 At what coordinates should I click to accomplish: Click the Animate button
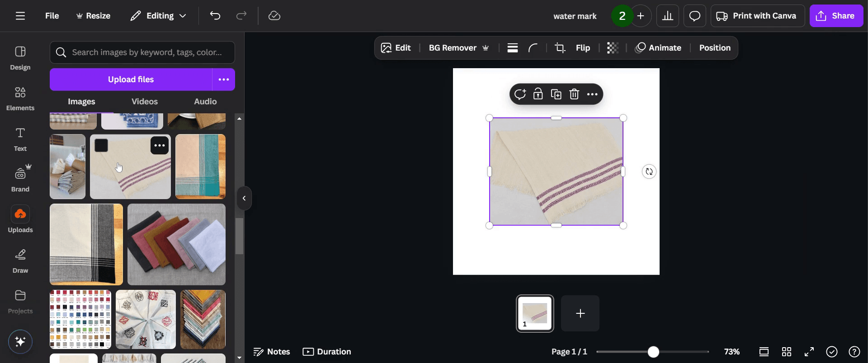pos(658,48)
